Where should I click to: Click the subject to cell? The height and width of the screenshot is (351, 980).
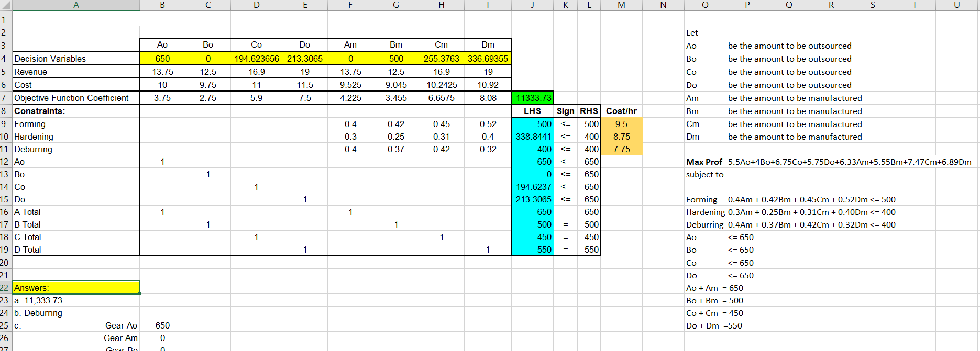click(705, 174)
